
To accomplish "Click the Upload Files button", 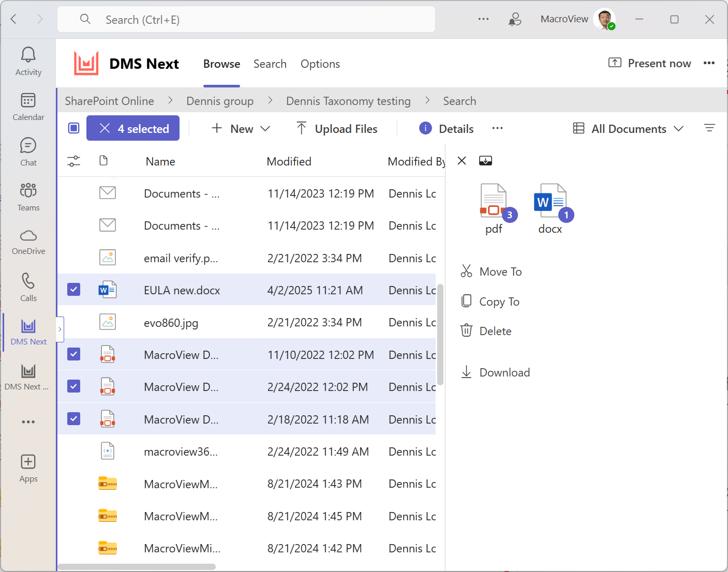I will coord(337,128).
